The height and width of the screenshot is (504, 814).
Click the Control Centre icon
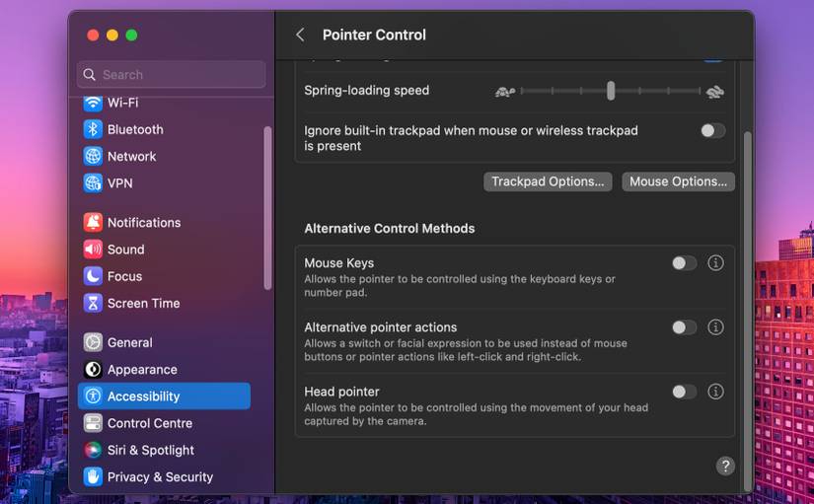[x=93, y=423]
